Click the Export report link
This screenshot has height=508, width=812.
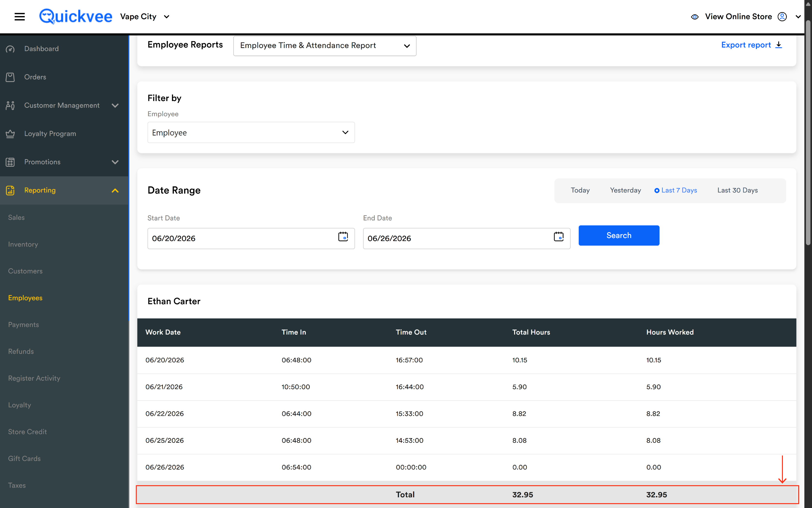(x=751, y=45)
